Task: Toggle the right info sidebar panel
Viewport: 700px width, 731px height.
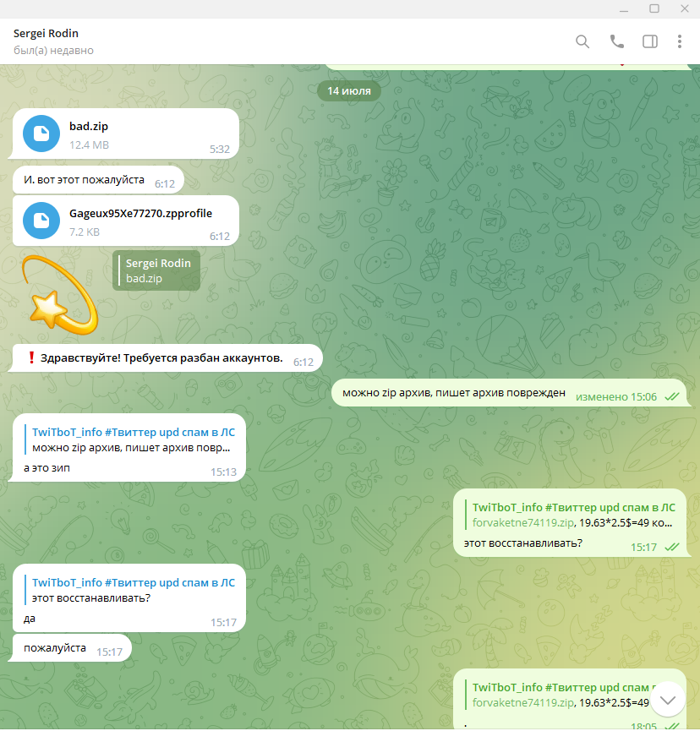Action: 650,41
